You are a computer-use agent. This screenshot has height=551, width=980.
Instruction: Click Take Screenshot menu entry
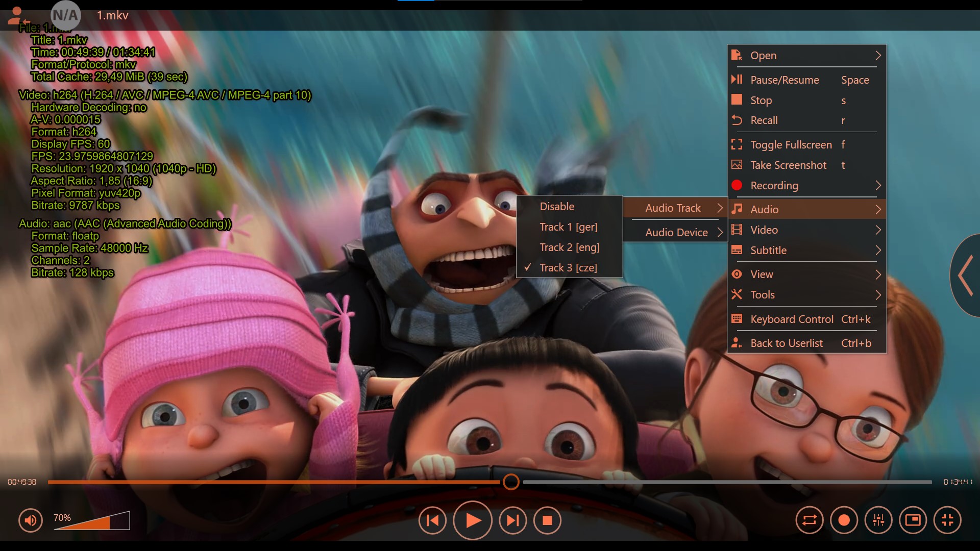788,165
